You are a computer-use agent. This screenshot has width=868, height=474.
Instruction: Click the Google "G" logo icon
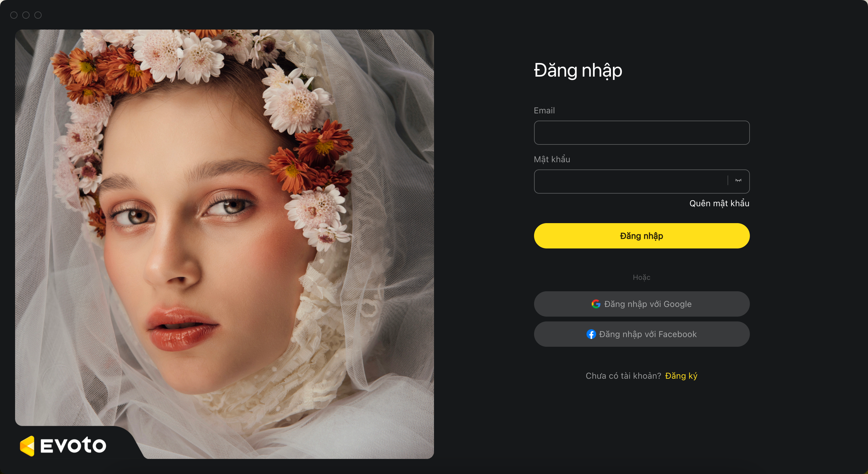pos(596,304)
